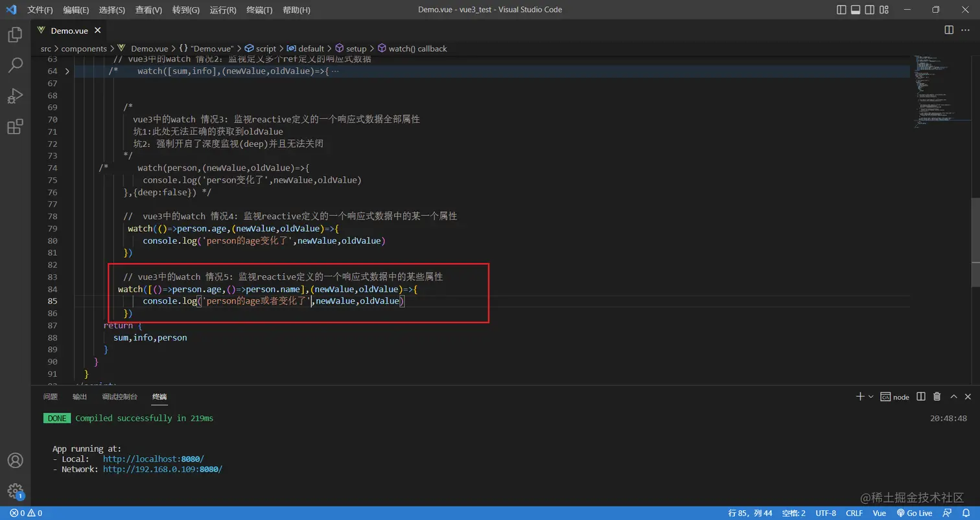Select language mode Vue in status bar
Viewport: 980px width, 520px height.
(879, 513)
